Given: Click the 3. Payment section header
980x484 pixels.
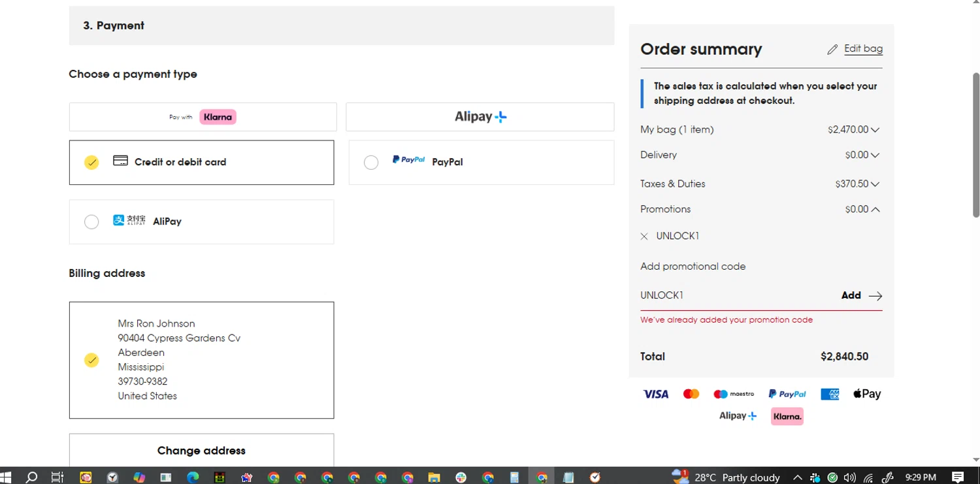Looking at the screenshot, I should pyautogui.click(x=342, y=25).
